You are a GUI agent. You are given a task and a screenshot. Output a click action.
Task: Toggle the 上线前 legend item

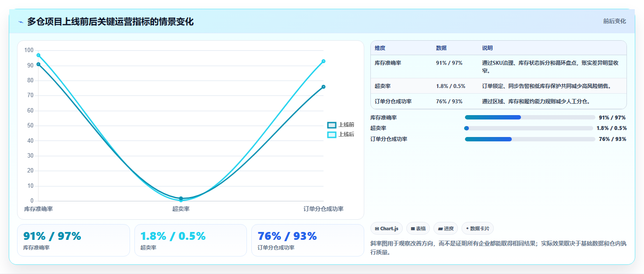[x=341, y=125]
